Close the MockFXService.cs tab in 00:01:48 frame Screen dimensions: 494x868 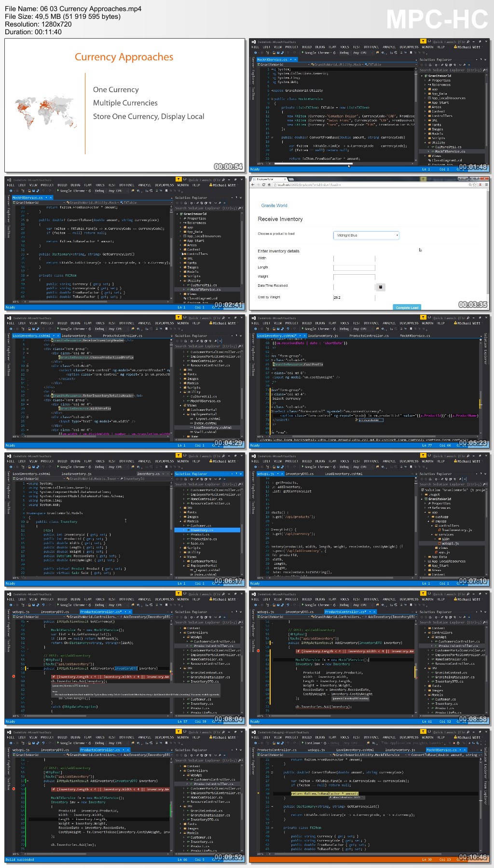point(295,59)
